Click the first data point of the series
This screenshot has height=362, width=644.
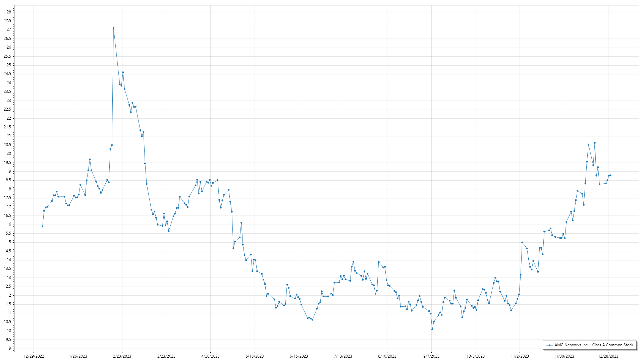42,227
